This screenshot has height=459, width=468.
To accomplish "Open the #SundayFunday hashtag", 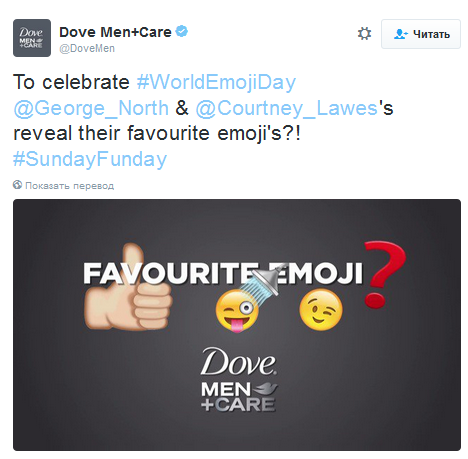I will click(x=90, y=159).
